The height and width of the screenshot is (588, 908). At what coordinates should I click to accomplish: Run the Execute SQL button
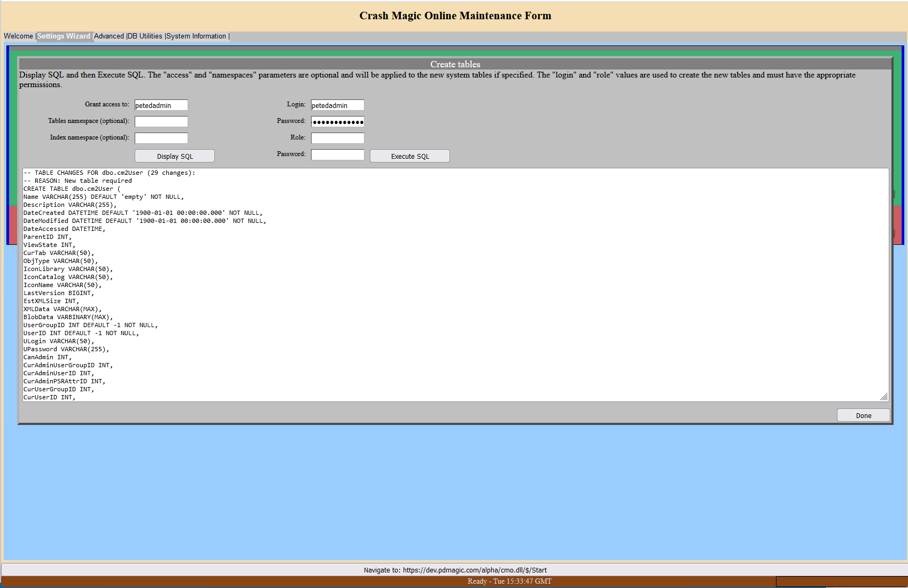(x=410, y=156)
